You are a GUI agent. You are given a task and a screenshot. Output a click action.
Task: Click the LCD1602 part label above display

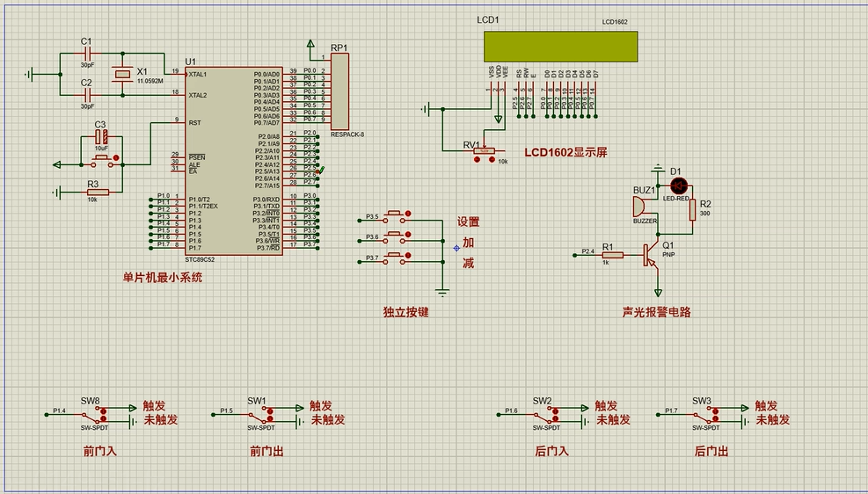point(615,22)
